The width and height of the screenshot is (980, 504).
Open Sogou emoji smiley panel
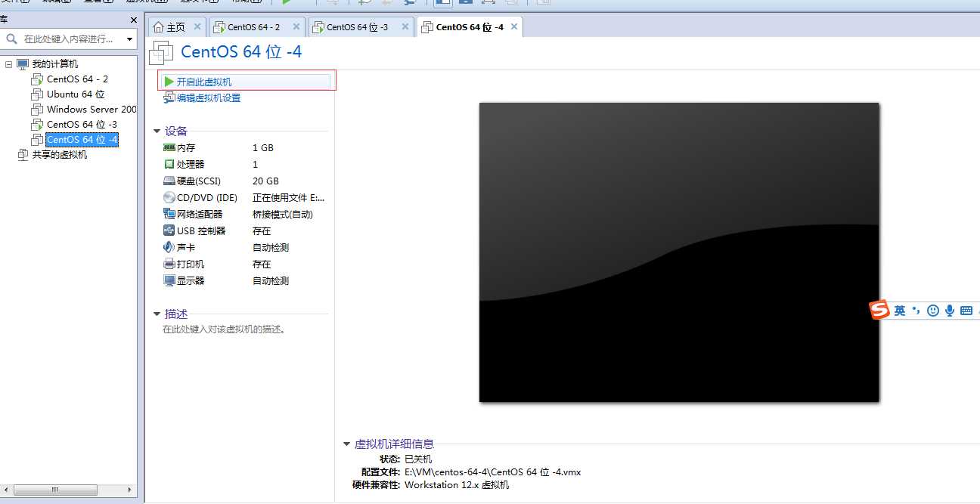[x=933, y=311]
